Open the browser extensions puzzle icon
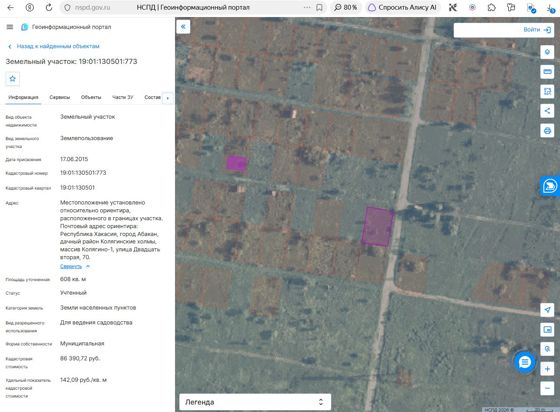This screenshot has width=560, height=412. pyautogui.click(x=491, y=7)
